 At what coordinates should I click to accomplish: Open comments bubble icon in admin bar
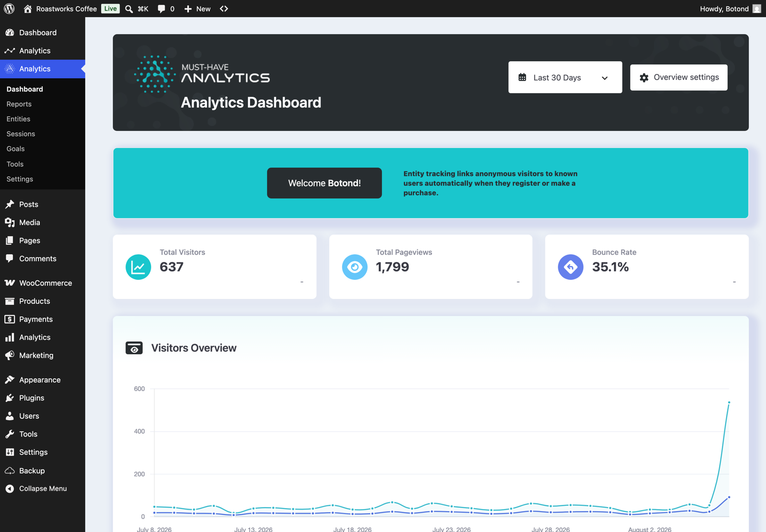point(161,9)
